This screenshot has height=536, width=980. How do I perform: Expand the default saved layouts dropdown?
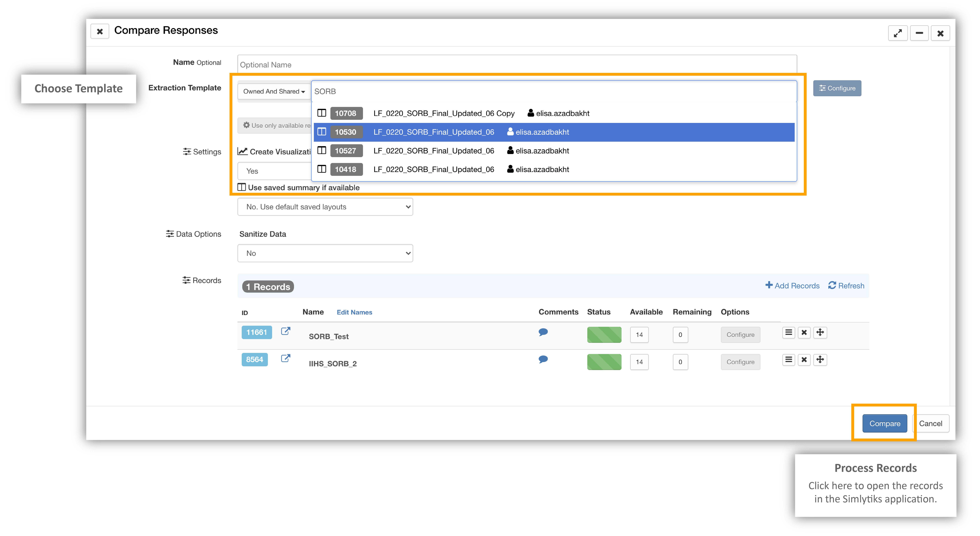coord(325,207)
